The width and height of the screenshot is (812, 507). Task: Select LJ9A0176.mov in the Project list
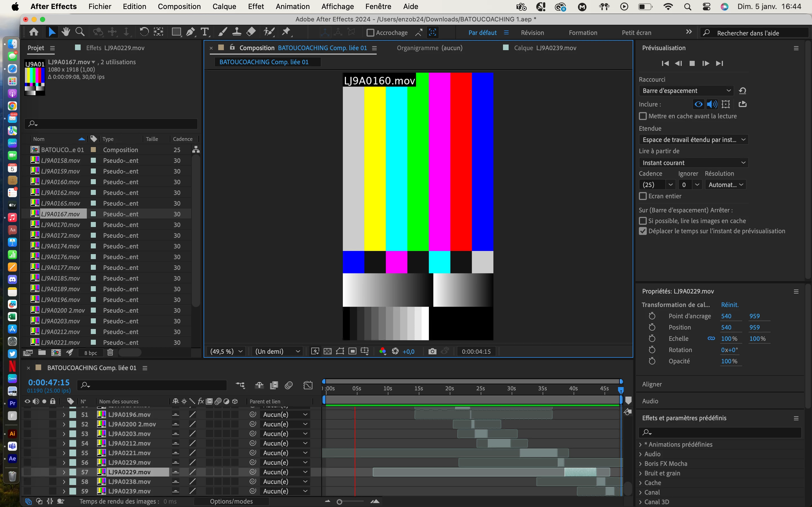click(61, 257)
